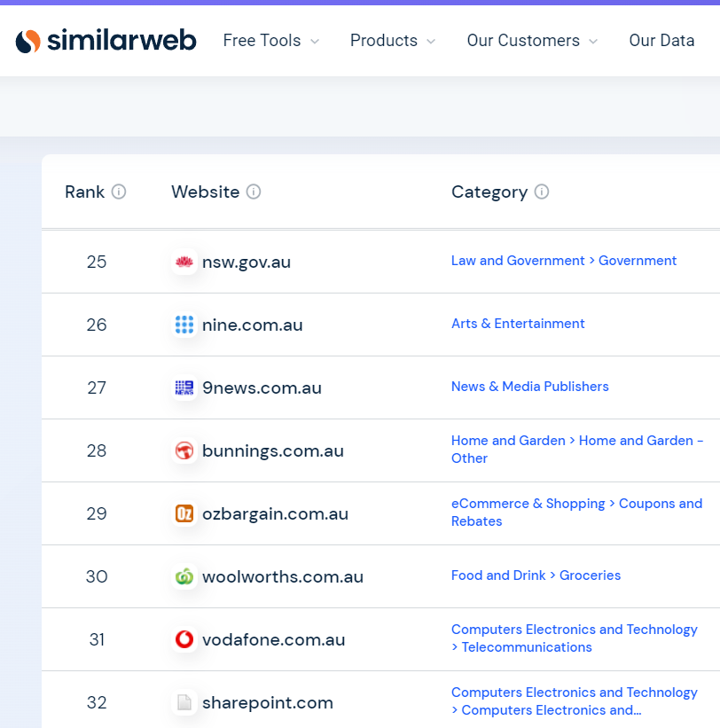The width and height of the screenshot is (720, 728).
Task: Click the nsw.gov.au favicon
Action: tap(184, 262)
